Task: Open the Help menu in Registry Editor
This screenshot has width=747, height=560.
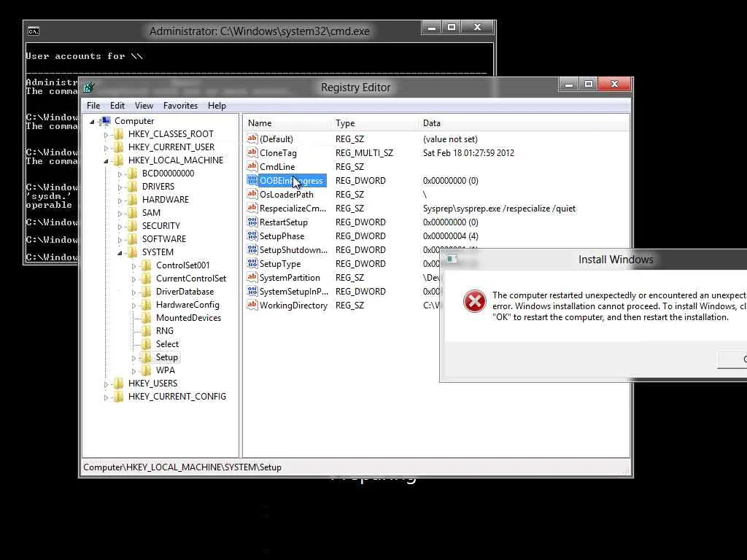Action: (217, 106)
